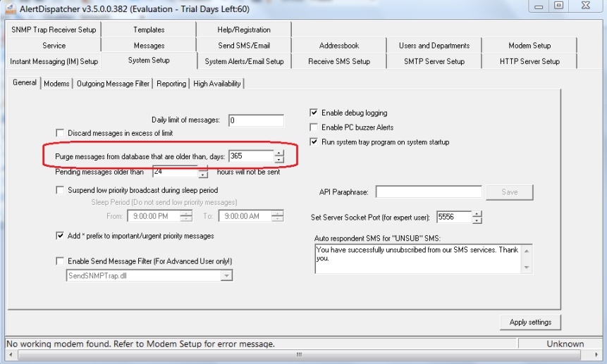Click the purge days field showing 365
The image size is (607, 364).
point(251,156)
